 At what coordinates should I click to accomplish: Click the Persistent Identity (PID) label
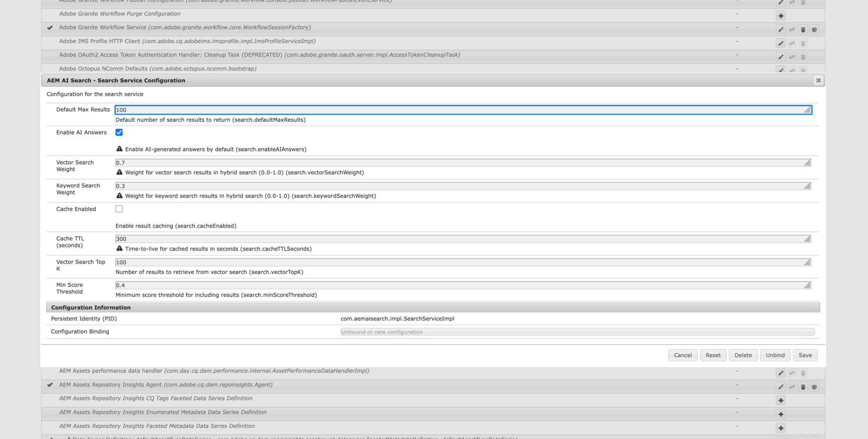[x=84, y=319]
